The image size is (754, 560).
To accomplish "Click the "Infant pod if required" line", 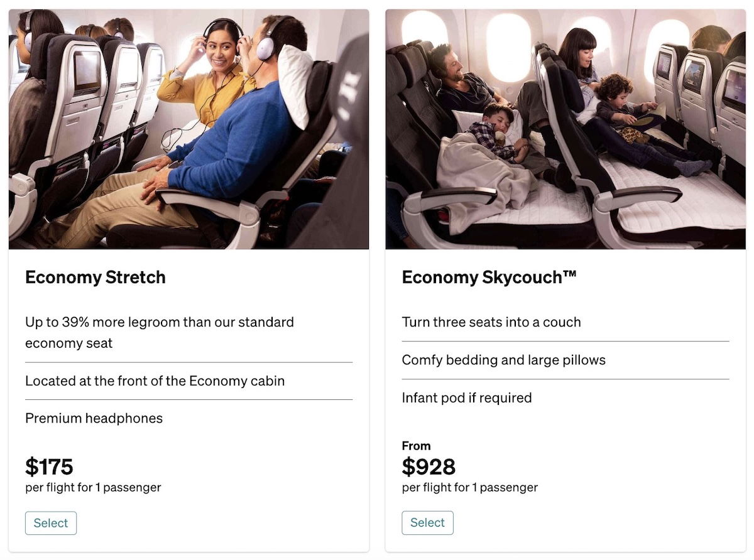I will [467, 397].
